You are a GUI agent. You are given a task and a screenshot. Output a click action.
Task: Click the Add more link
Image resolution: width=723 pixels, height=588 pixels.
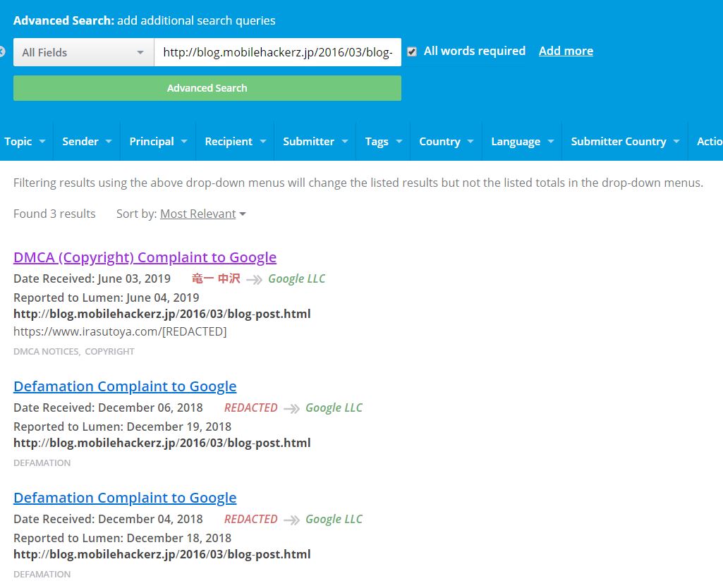click(566, 51)
